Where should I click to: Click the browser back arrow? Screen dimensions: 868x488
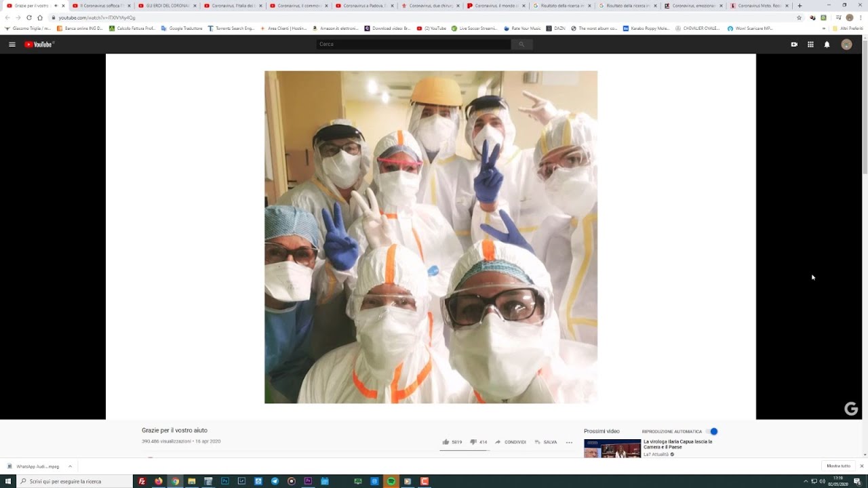click(7, 18)
